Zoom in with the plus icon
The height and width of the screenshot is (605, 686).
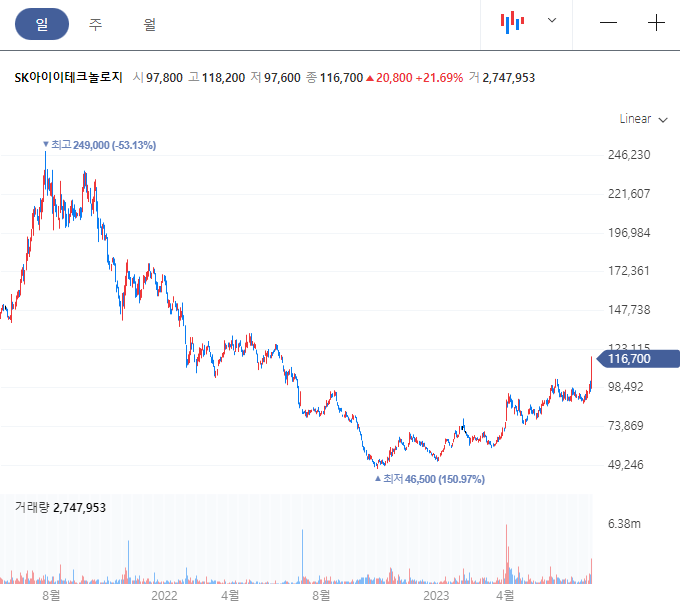656,23
